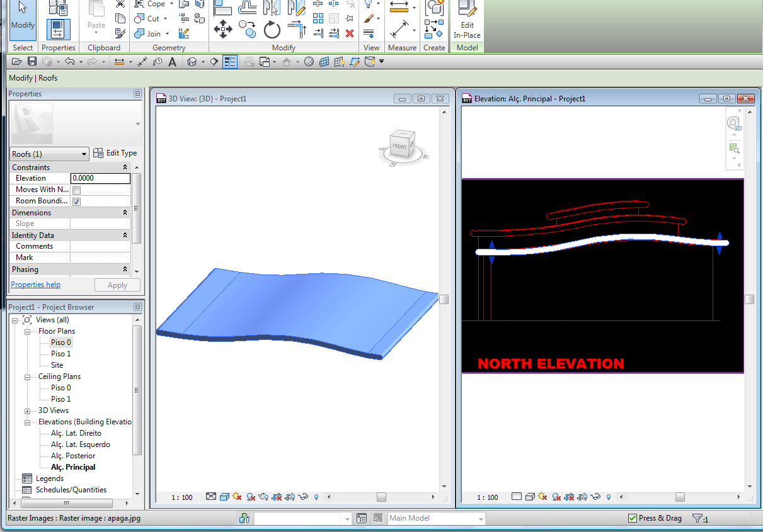Toggle the Press & Drag checkbox

[633, 518]
